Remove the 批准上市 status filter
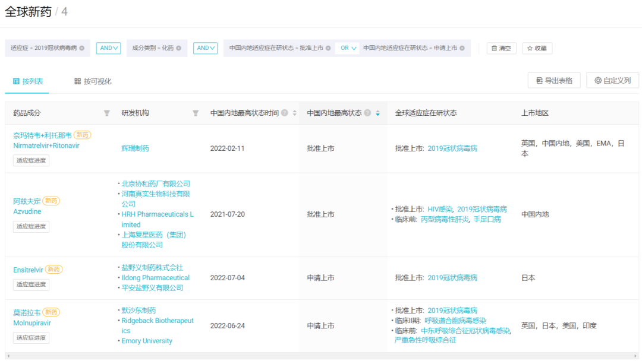Viewport: 642px width, 364px height. [x=328, y=48]
